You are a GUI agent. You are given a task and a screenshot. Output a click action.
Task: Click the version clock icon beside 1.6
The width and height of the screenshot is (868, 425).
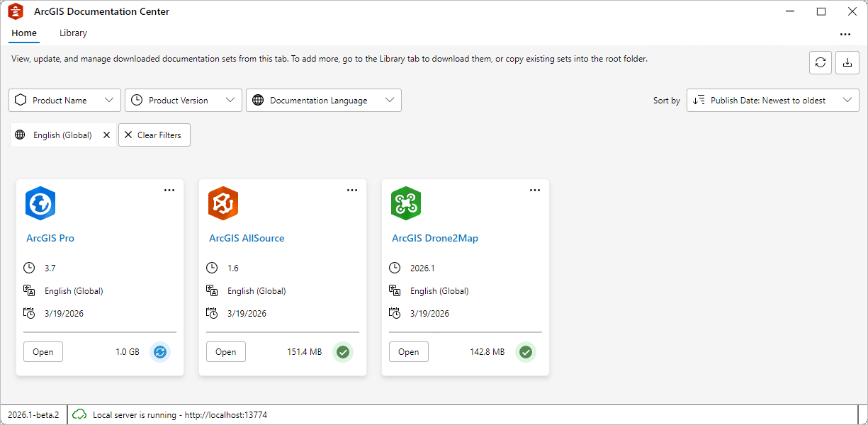(212, 268)
